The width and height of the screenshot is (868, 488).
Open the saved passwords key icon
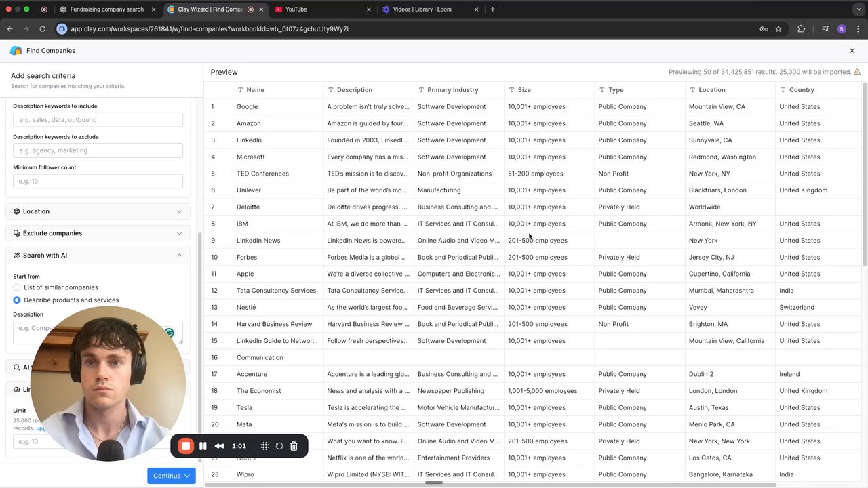click(x=764, y=29)
